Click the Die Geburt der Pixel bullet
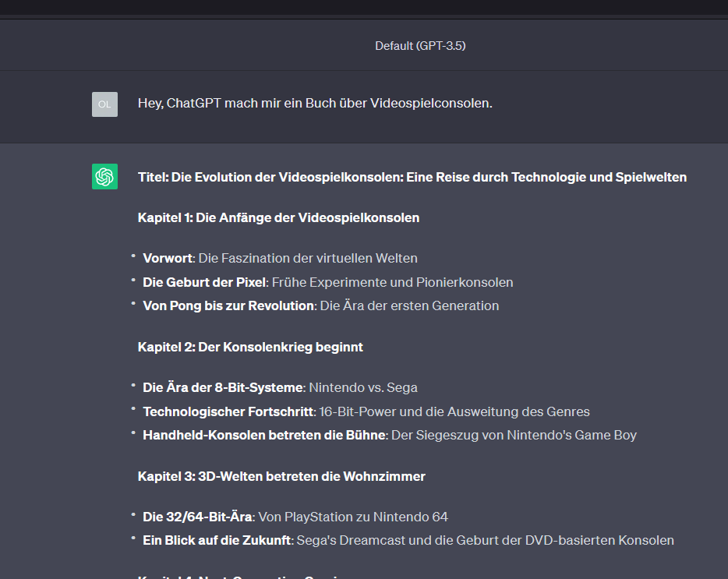Image resolution: width=728 pixels, height=579 pixels. [328, 282]
